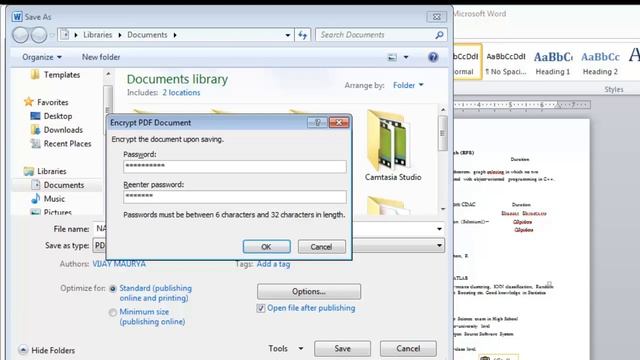Screen dimensions: 640x360
Task: Click the New folder button
Action: [x=101, y=57]
